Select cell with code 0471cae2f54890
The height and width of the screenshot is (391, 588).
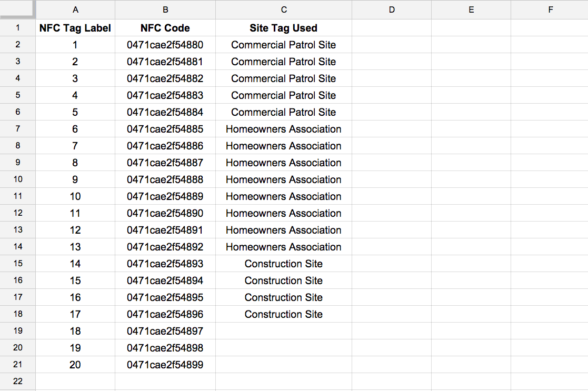tap(165, 213)
